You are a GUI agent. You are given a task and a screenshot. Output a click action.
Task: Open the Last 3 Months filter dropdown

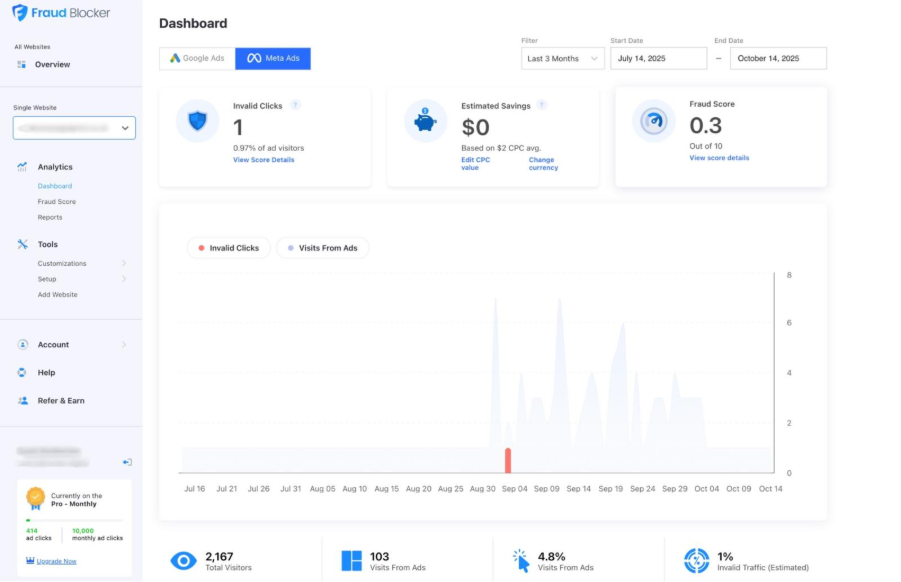click(x=562, y=58)
